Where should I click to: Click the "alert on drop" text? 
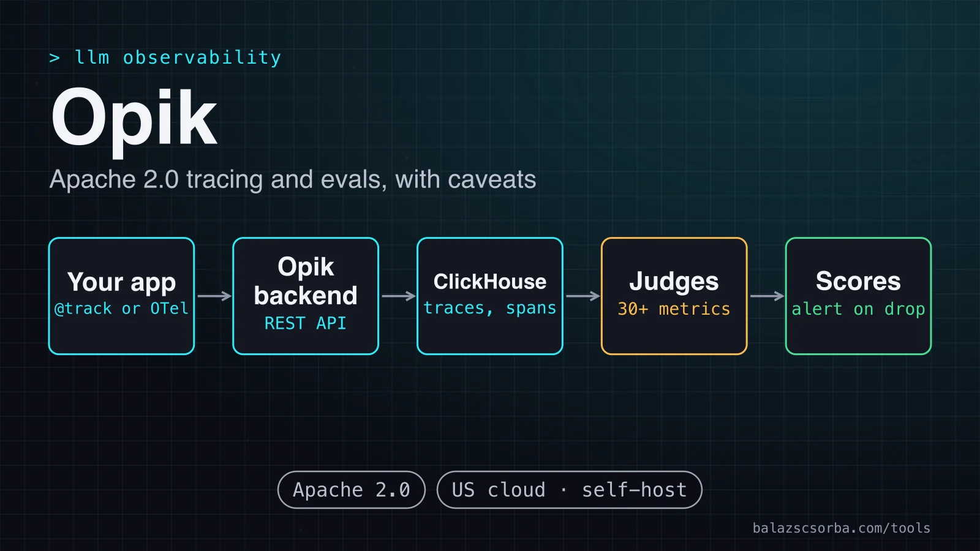click(x=858, y=309)
